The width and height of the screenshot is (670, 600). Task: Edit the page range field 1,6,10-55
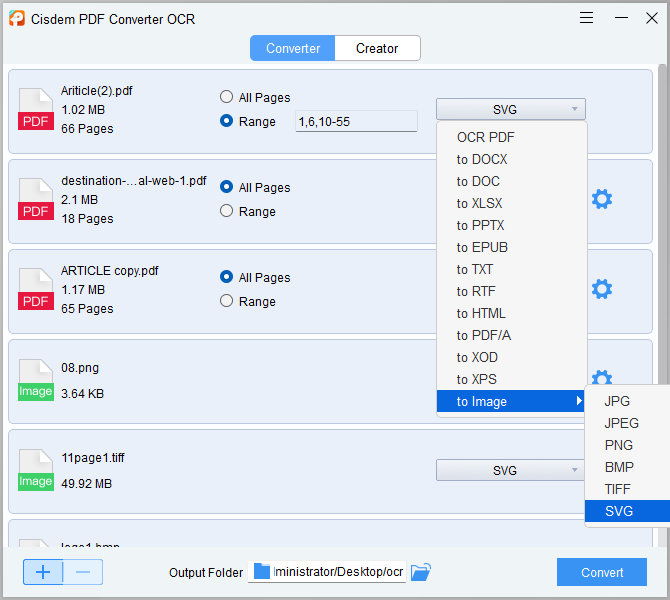[x=356, y=121]
